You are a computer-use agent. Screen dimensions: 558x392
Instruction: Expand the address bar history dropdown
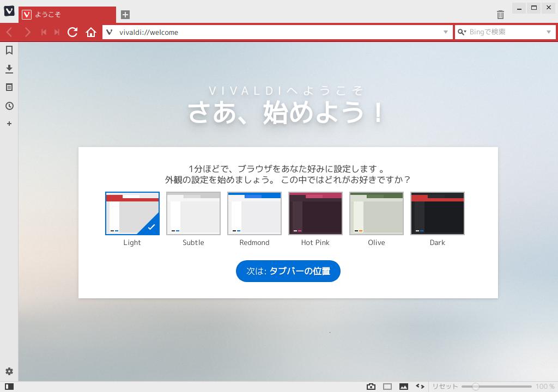point(446,32)
